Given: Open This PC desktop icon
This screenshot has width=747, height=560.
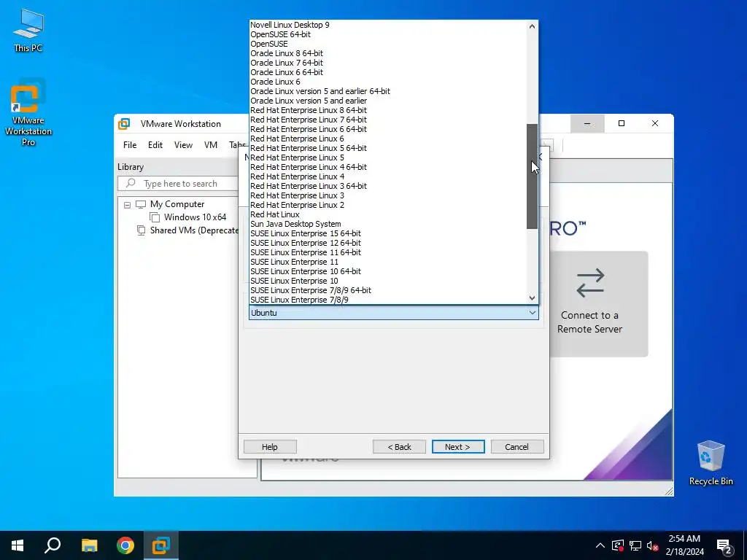Looking at the screenshot, I should coord(28,30).
